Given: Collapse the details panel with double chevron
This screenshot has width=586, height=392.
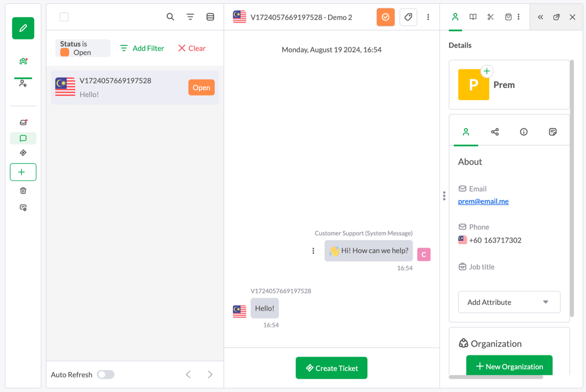Looking at the screenshot, I should (541, 17).
